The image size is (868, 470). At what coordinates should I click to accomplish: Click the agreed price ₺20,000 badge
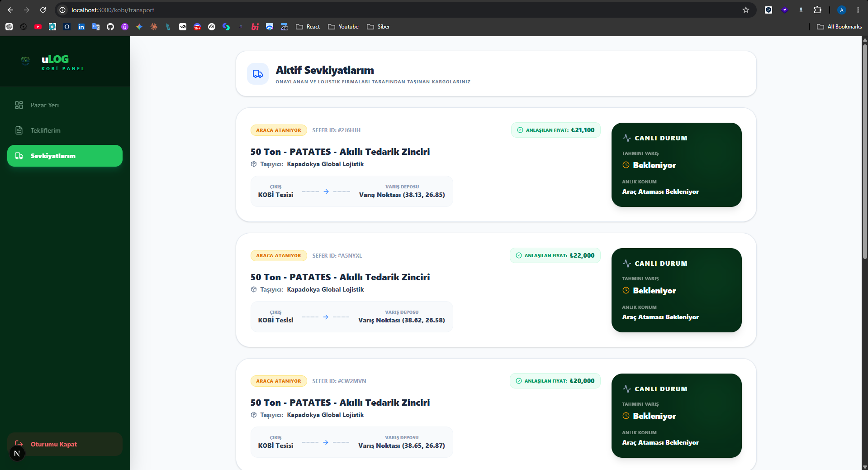point(555,381)
